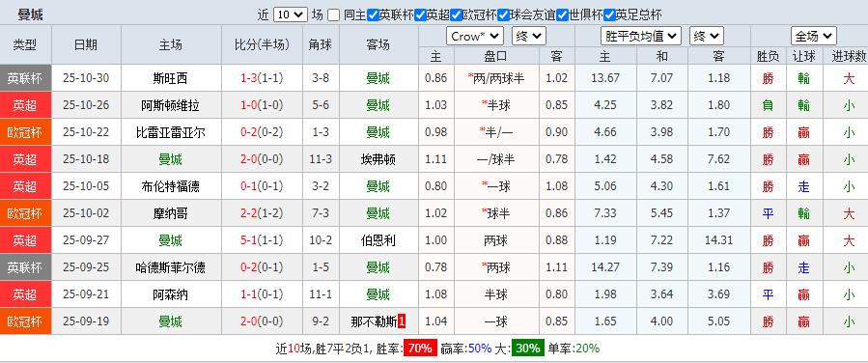Click the 1-3(1-1) score for 斯旺西 match
Viewport: 868px width, 363px height.
pyautogui.click(x=262, y=78)
